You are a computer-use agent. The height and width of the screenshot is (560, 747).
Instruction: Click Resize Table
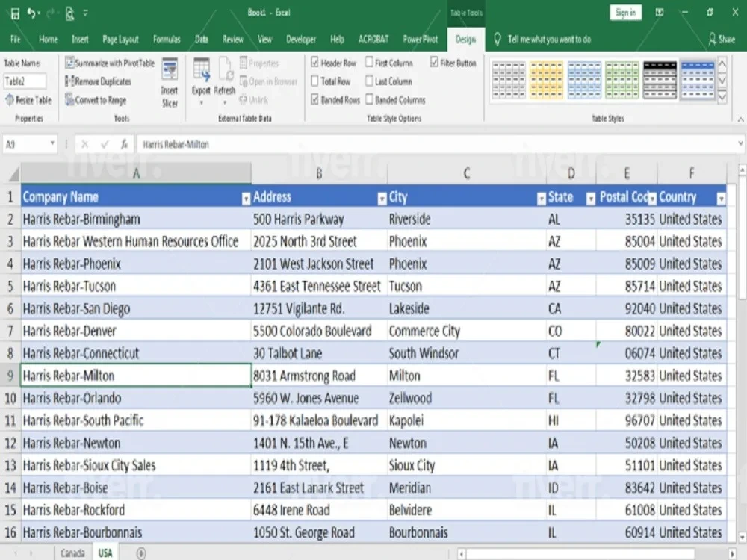(28, 99)
